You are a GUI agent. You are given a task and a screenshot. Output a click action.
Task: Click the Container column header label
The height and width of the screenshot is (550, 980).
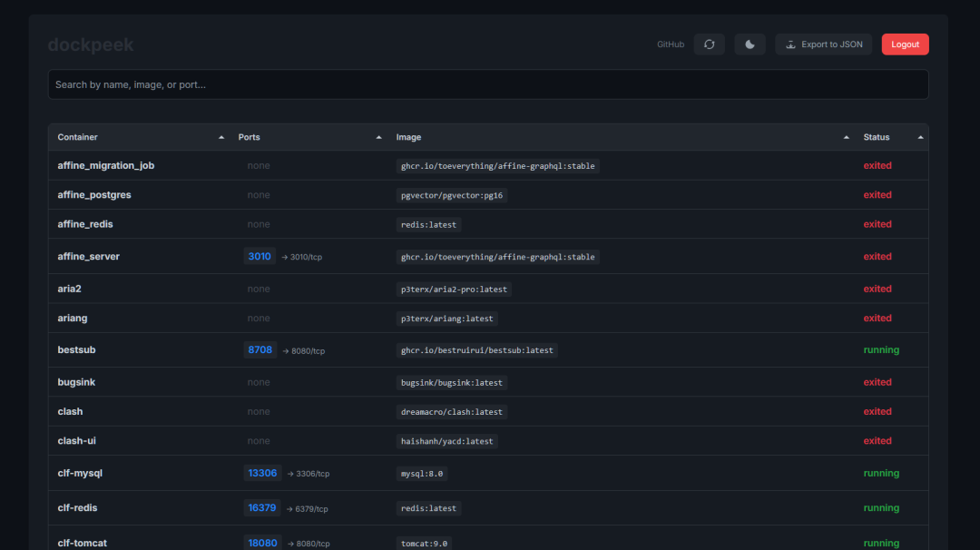pos(77,137)
